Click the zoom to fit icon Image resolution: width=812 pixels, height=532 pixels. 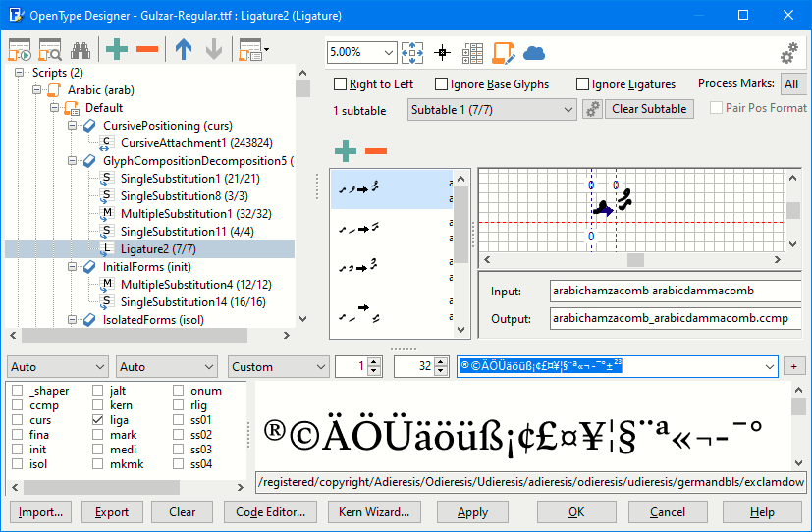tap(412, 53)
